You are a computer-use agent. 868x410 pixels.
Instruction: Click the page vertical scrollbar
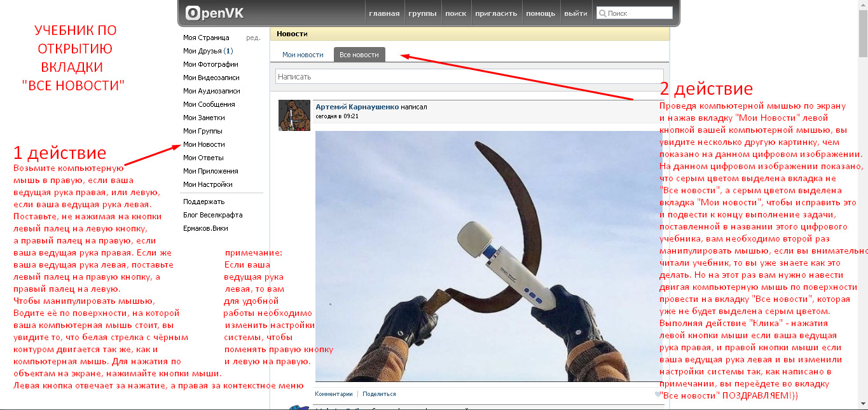pos(863,205)
